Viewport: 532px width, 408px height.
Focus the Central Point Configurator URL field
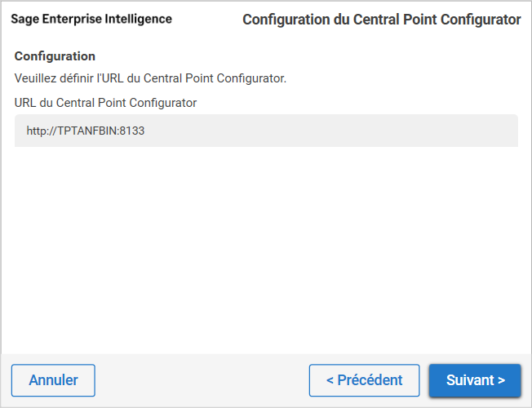tap(266, 131)
